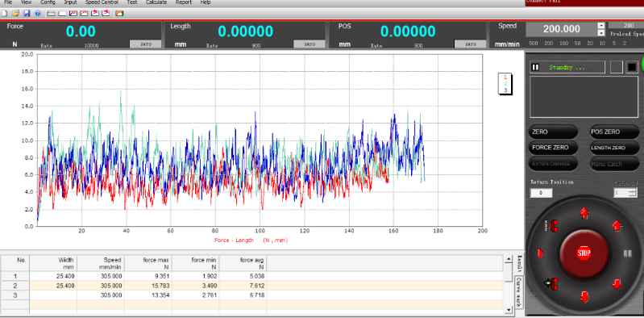
Task: Click the results table scroll-down arrow
Action: coord(509,309)
